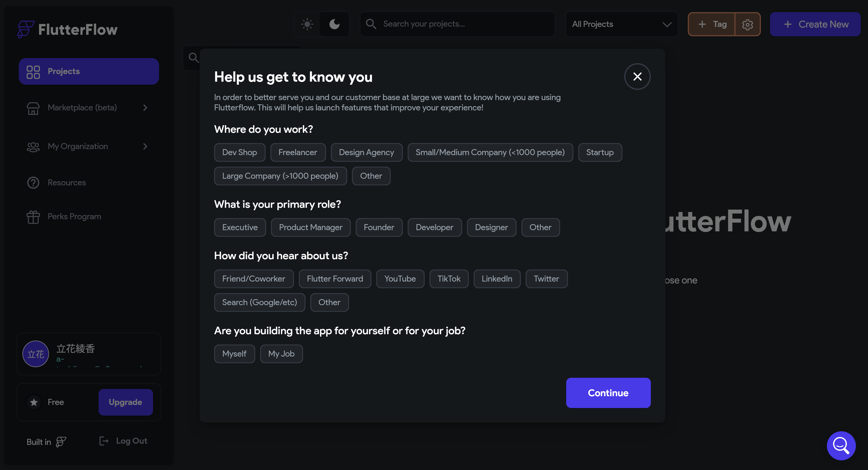Click the Resources question mark icon

tap(33, 183)
